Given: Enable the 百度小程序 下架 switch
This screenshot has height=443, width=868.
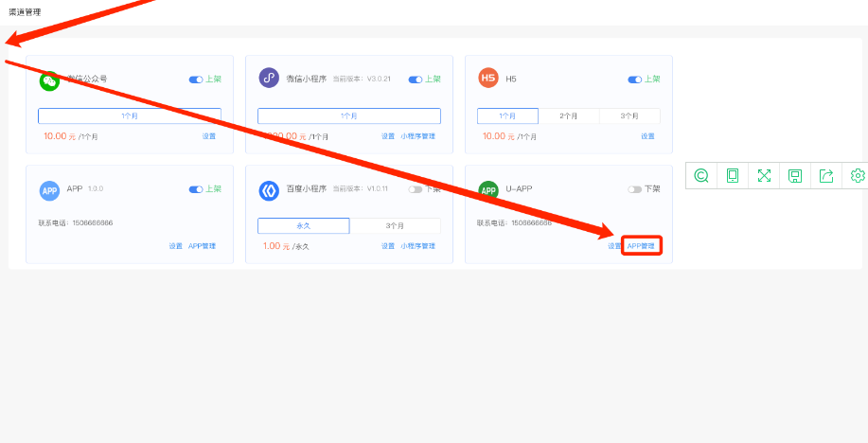Looking at the screenshot, I should (x=416, y=189).
